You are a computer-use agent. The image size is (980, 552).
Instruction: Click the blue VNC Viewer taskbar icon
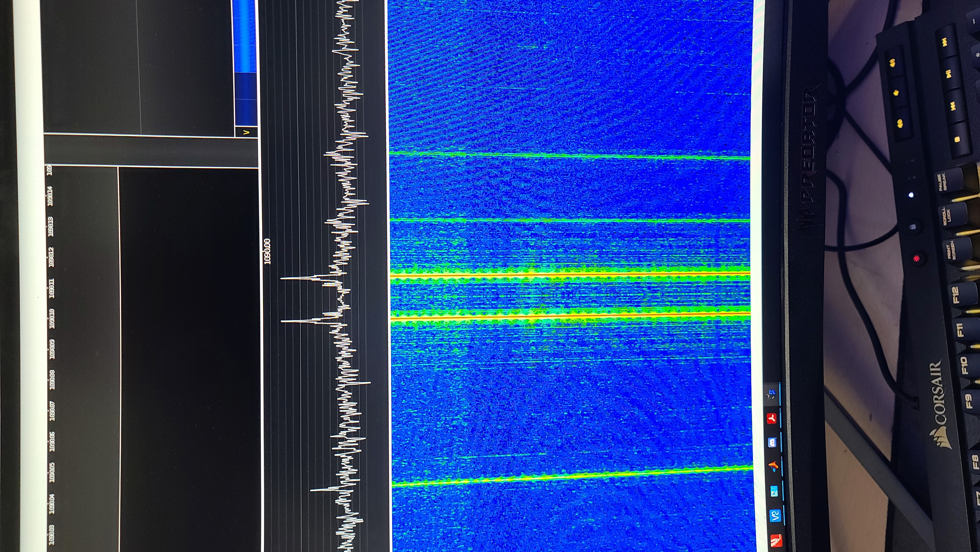click(x=775, y=515)
